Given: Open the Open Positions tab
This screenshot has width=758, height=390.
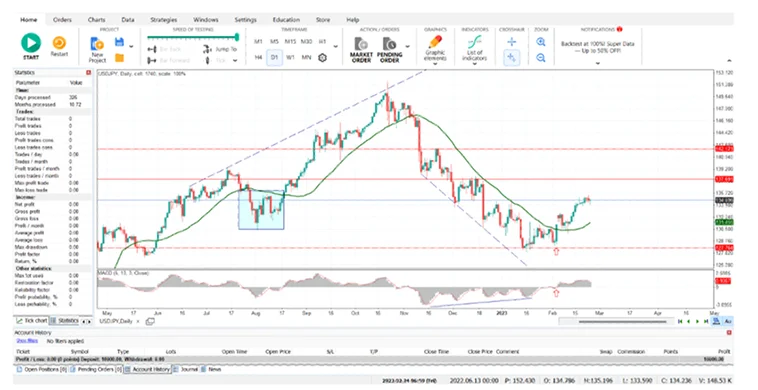Looking at the screenshot, I should click(42, 369).
